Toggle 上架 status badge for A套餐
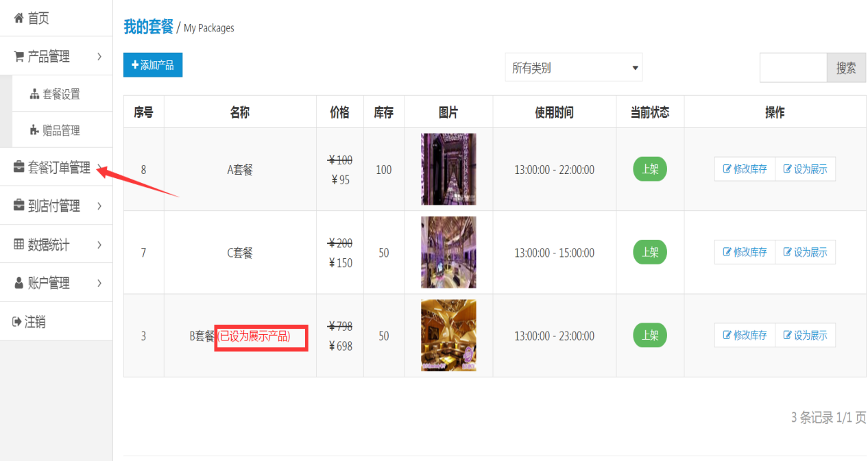This screenshot has height=461, width=868. [649, 169]
